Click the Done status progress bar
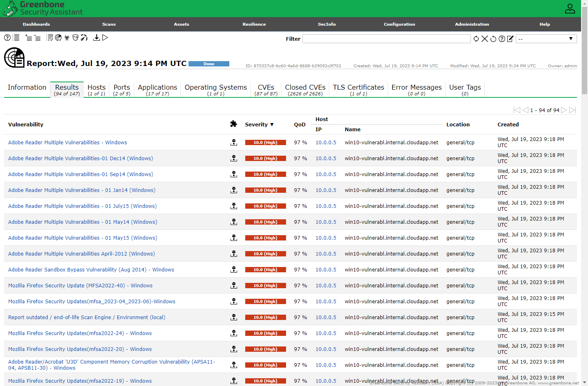This screenshot has width=588, height=386. [209, 64]
